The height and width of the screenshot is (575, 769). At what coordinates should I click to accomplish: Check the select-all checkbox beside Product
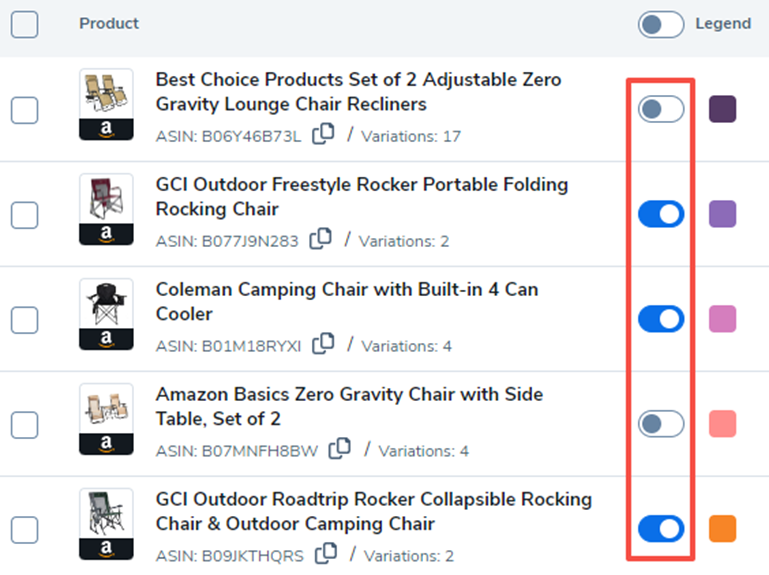[25, 24]
